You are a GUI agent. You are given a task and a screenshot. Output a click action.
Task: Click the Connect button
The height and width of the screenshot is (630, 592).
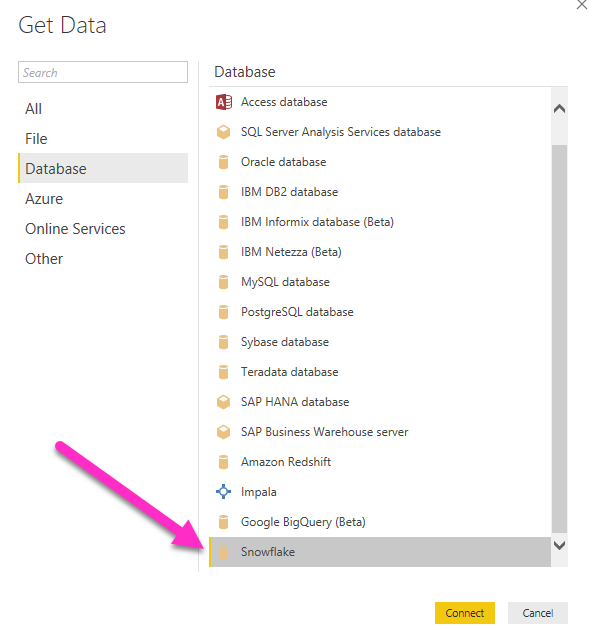tap(465, 613)
